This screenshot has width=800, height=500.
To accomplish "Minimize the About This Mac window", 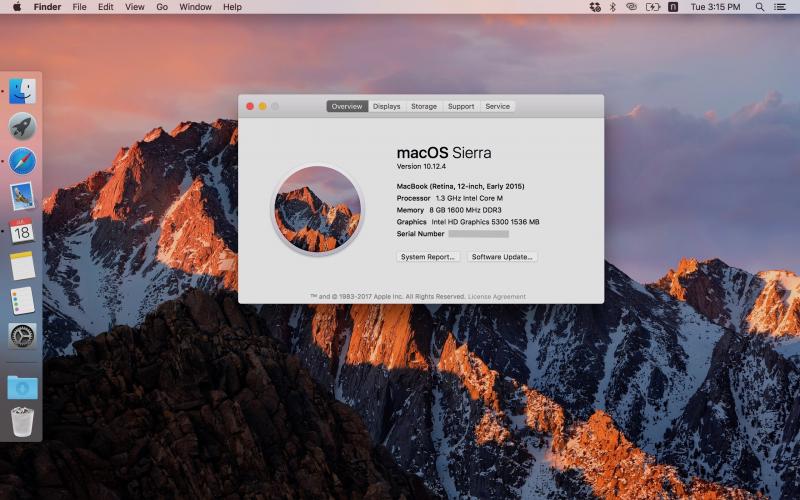I will pos(262,106).
